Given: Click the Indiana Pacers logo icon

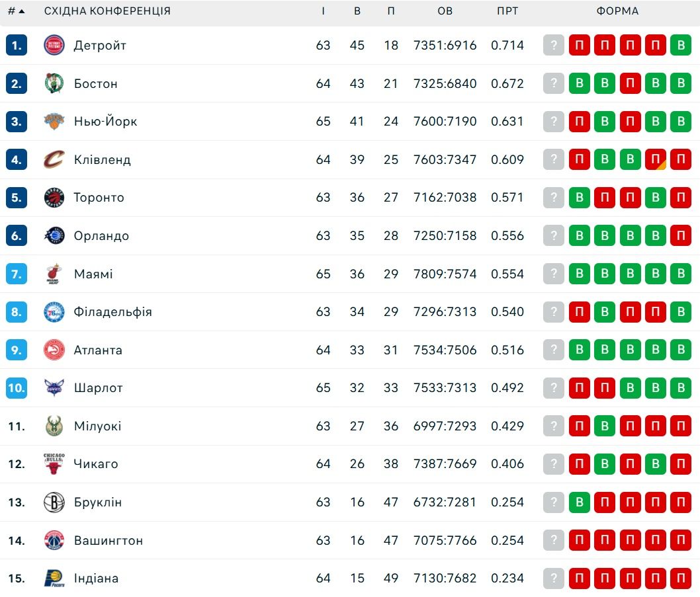Looking at the screenshot, I should [54, 578].
